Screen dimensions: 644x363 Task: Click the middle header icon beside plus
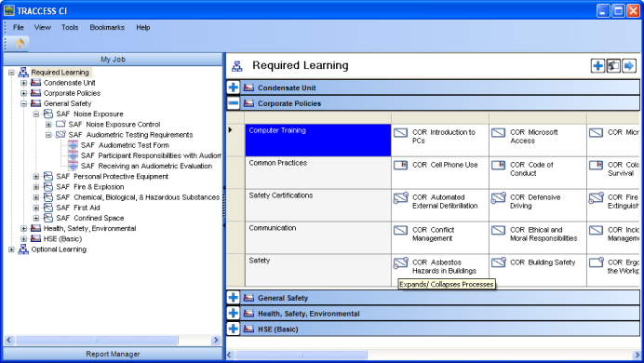[x=613, y=66]
